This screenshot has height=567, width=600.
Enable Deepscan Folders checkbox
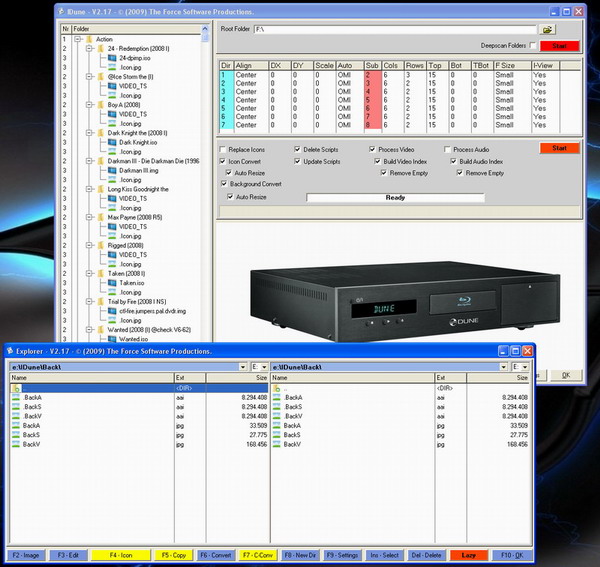click(533, 46)
